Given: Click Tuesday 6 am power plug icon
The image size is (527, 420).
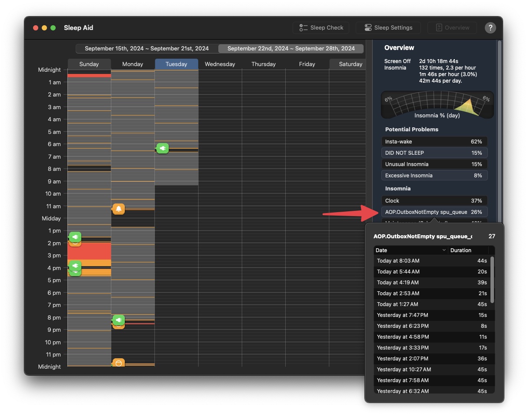Looking at the screenshot, I should coord(162,148).
